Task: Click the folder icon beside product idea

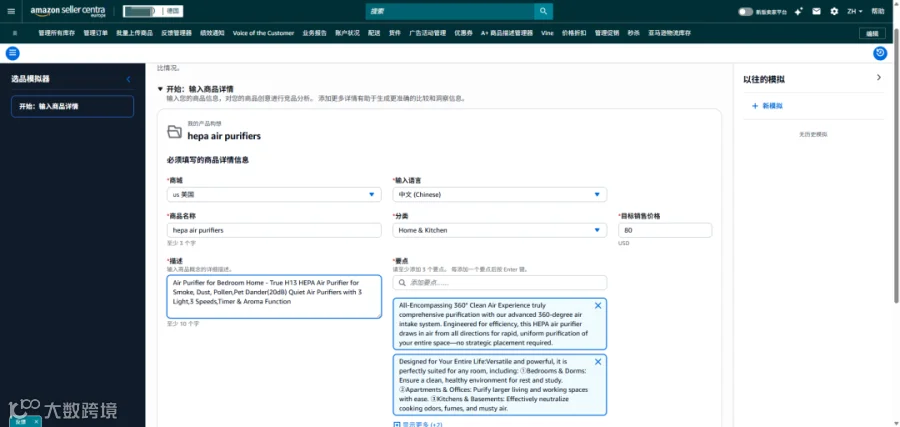Action: click(x=174, y=131)
